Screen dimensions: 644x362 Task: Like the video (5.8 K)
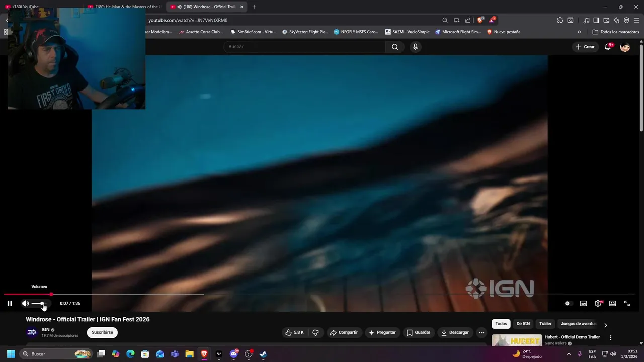[294, 332]
